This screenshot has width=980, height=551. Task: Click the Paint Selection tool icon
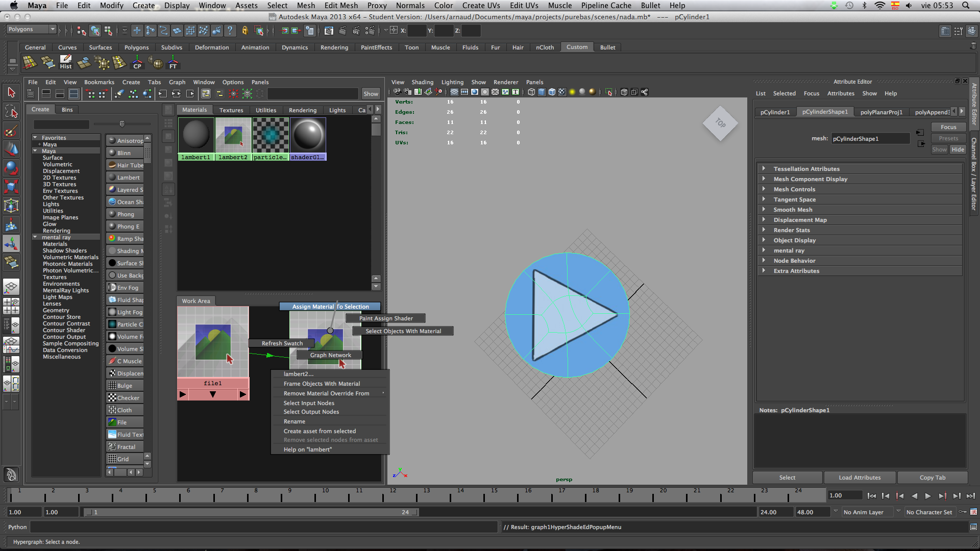11,131
